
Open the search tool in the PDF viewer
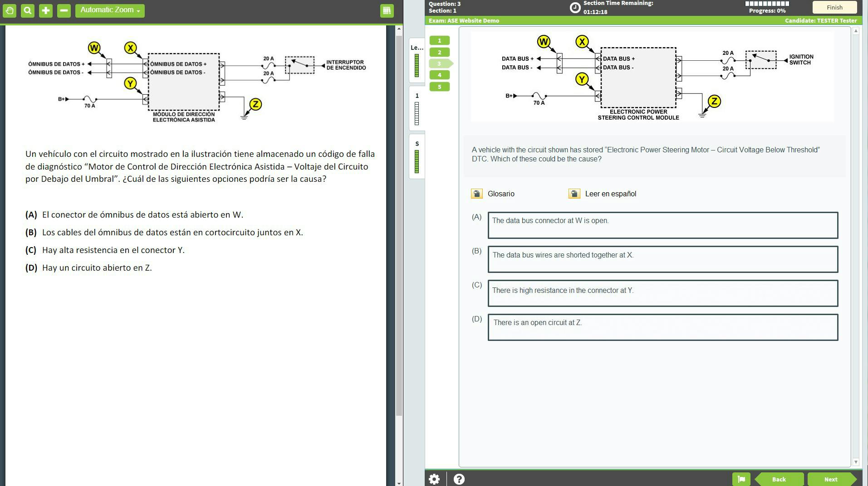[x=27, y=10]
